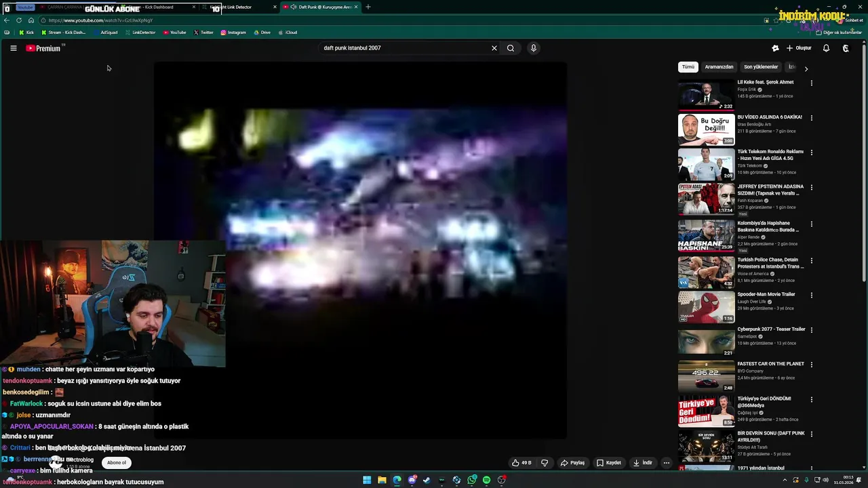Screen dimensions: 868x488
Task: Open Spotify from the taskbar
Action: tap(486, 480)
